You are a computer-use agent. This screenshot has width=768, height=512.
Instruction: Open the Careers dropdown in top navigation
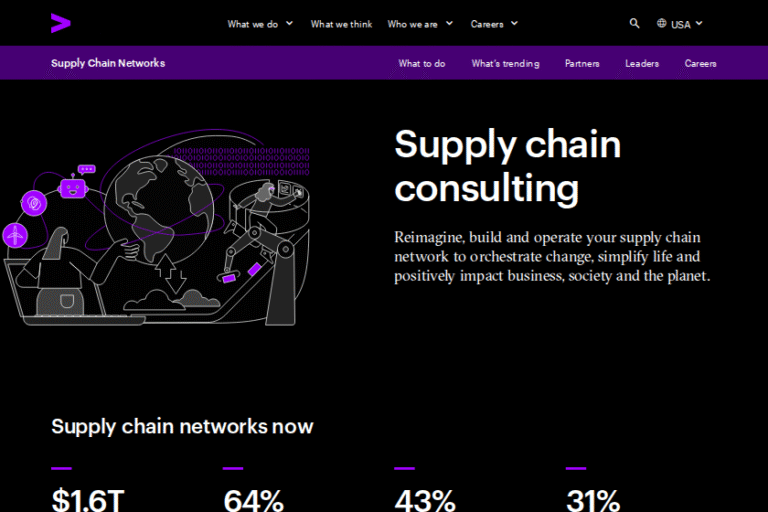[x=494, y=23]
